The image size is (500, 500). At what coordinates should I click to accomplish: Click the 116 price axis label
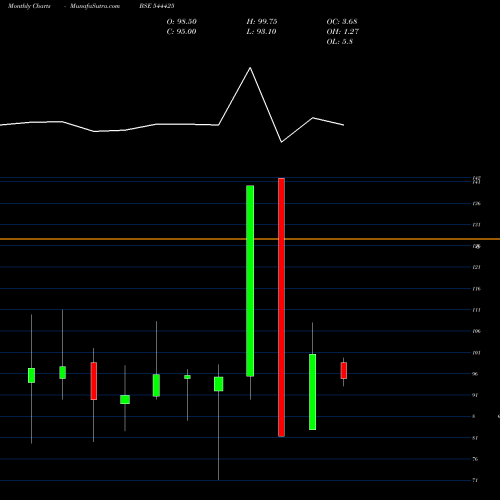(477, 289)
